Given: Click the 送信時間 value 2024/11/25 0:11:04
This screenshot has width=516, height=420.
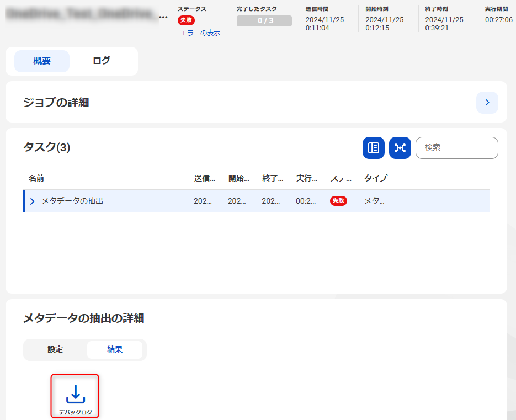Looking at the screenshot, I should pos(325,24).
